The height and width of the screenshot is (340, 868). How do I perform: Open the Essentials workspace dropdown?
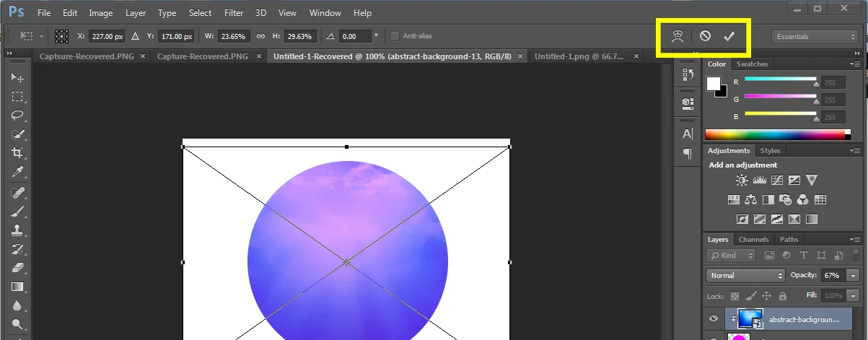coord(813,37)
